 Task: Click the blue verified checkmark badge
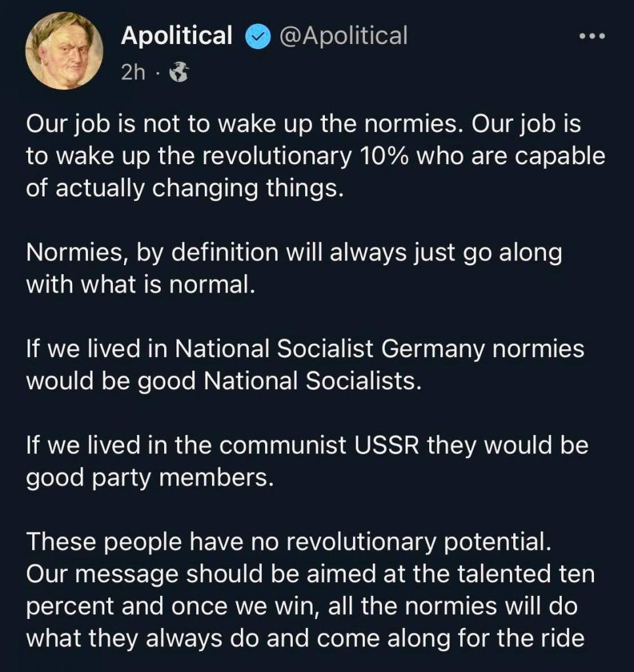(x=256, y=36)
